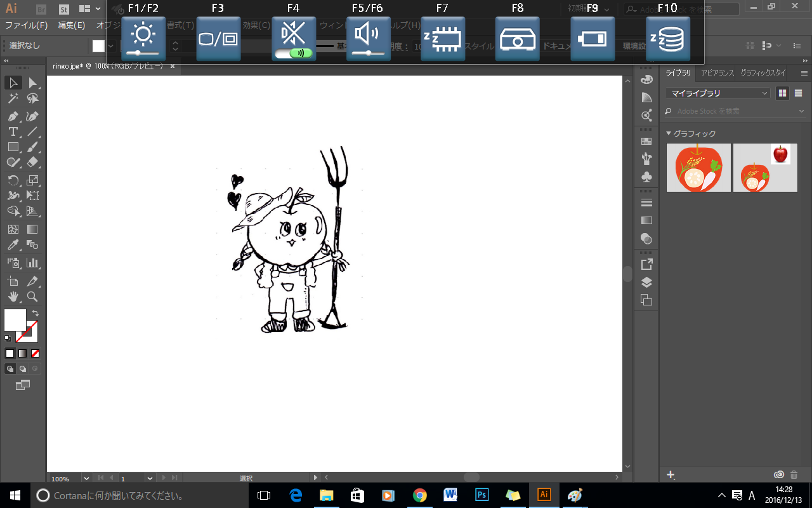Pick the Lasso tool
Image resolution: width=812 pixels, height=508 pixels.
(32, 99)
